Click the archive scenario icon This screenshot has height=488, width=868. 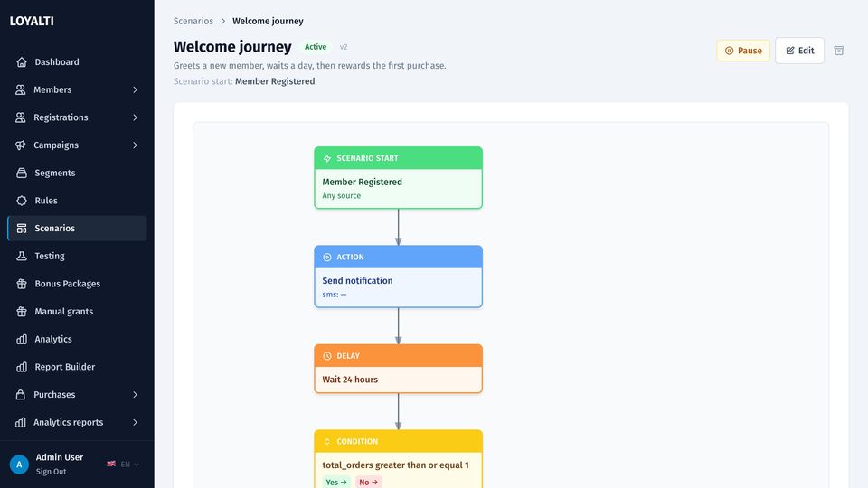839,51
